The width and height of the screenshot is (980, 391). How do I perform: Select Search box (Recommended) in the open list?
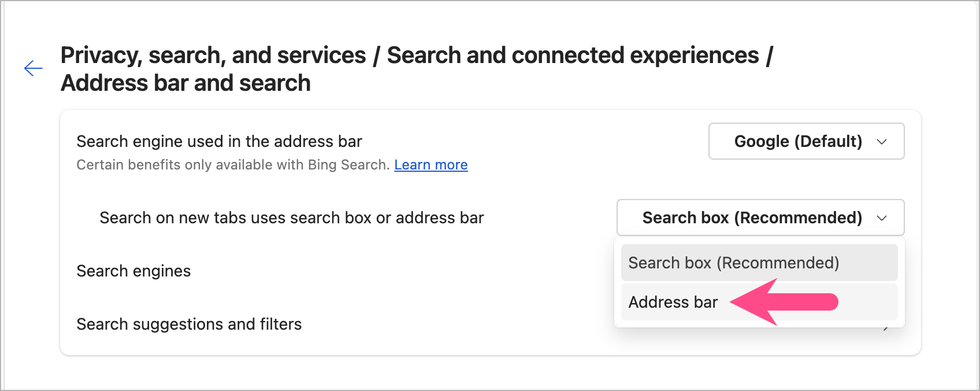pos(759,263)
